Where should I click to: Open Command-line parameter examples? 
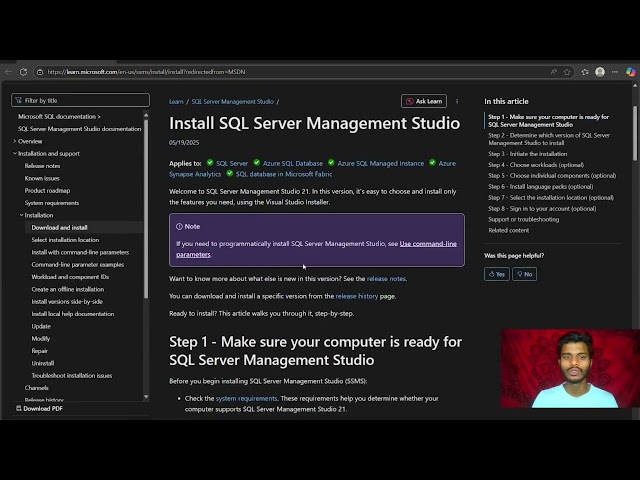click(78, 264)
